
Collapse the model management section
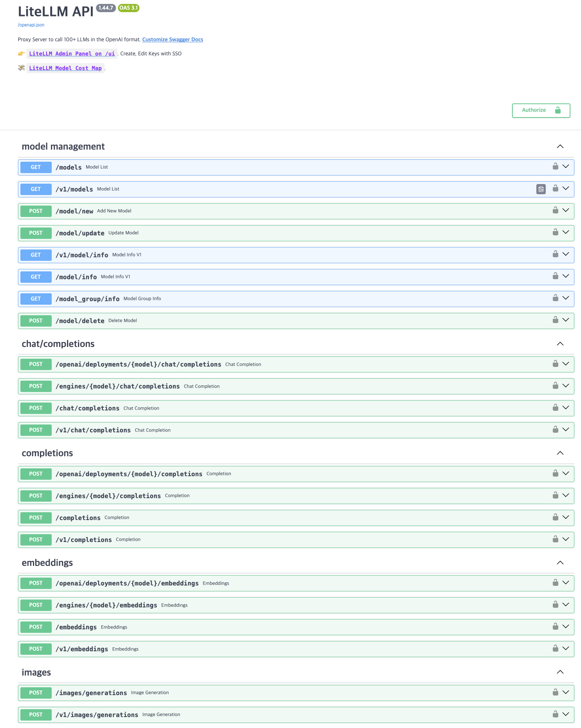pos(560,146)
